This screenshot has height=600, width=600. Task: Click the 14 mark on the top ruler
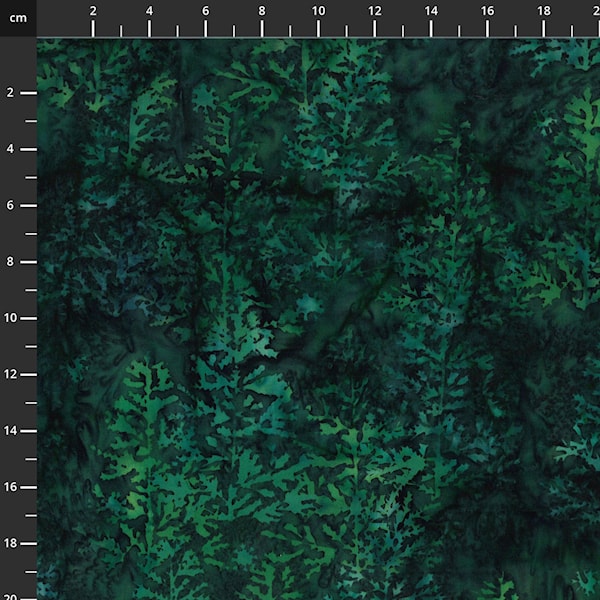coord(430,11)
